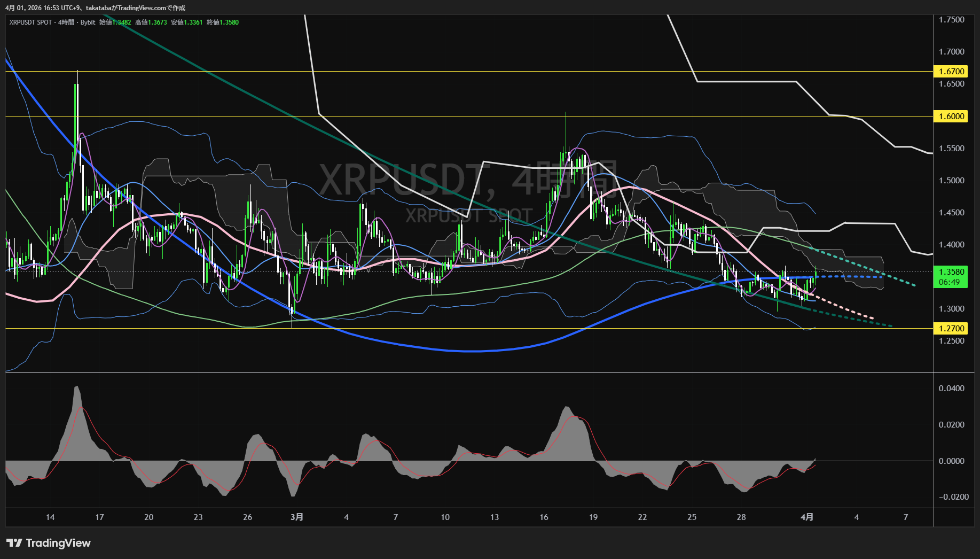Click the close value 終値1.3580
The height and width of the screenshot is (559, 980).
[223, 22]
